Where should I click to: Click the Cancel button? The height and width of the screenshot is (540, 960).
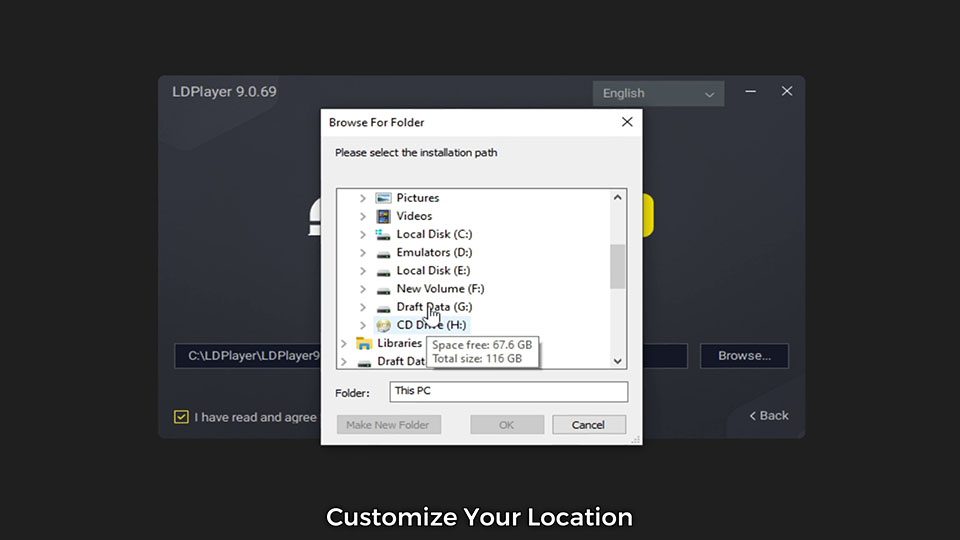pyautogui.click(x=589, y=425)
